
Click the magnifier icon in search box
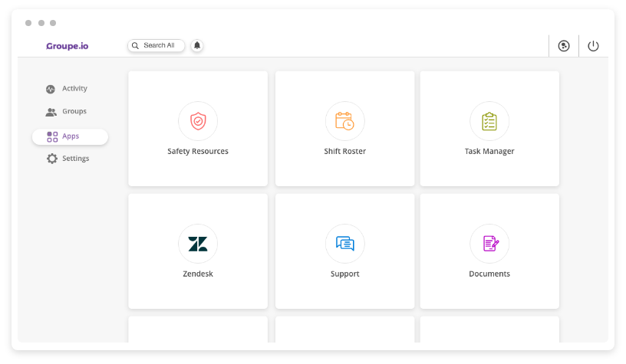[x=135, y=45]
